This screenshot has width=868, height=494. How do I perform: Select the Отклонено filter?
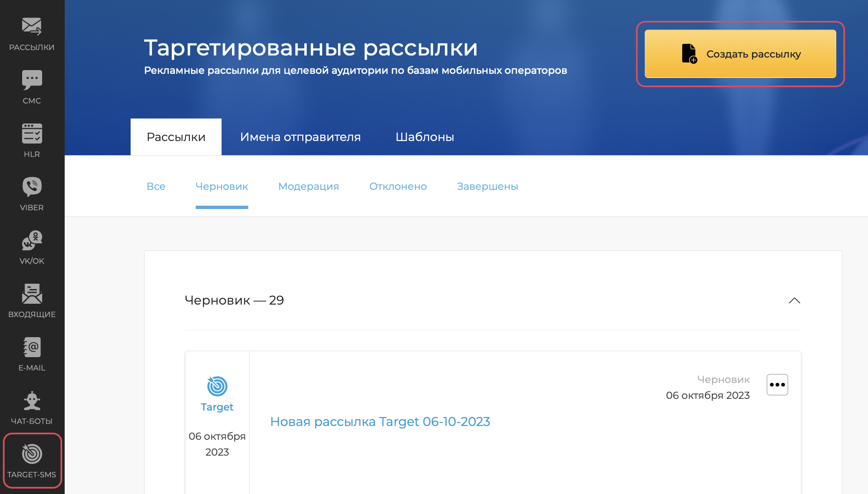398,187
